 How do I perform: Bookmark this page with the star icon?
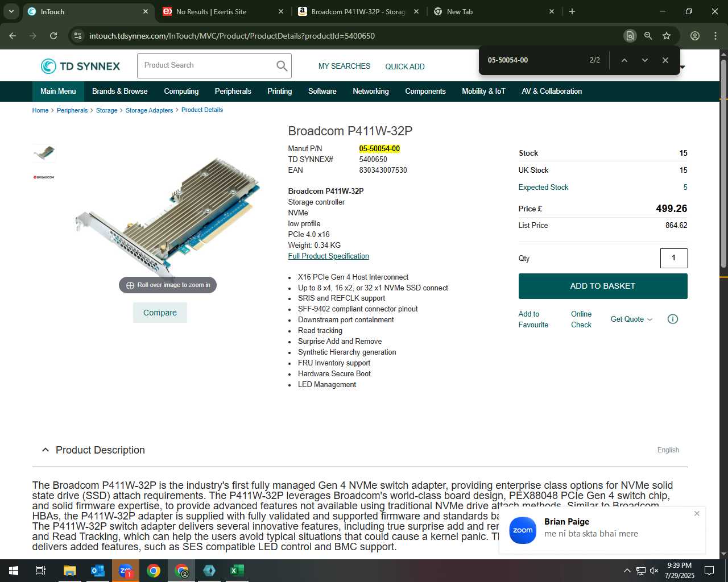[x=667, y=36]
